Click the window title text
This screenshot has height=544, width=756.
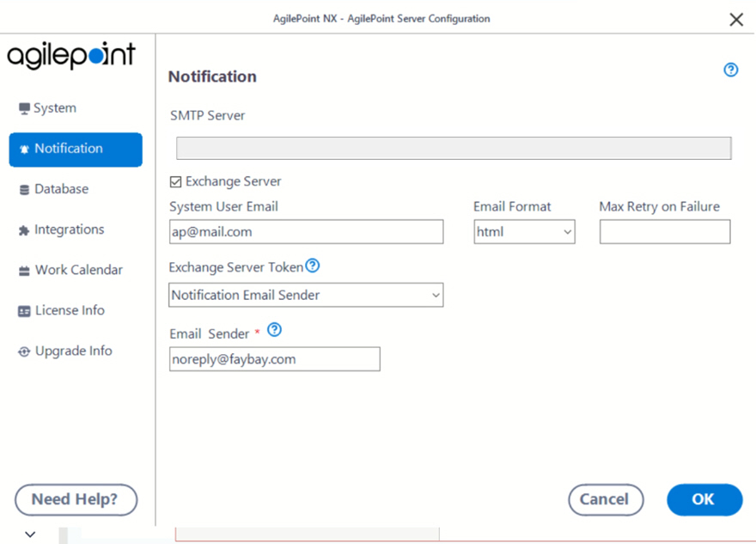[381, 19]
